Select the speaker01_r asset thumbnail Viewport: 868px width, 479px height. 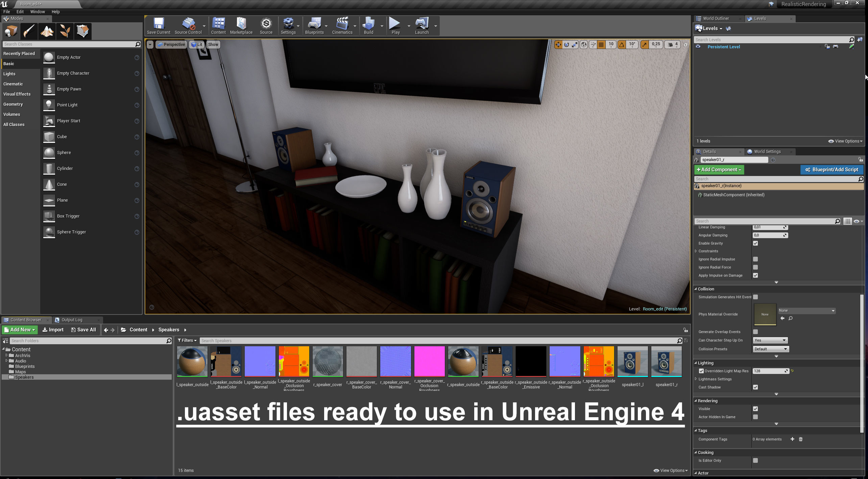[x=666, y=361]
